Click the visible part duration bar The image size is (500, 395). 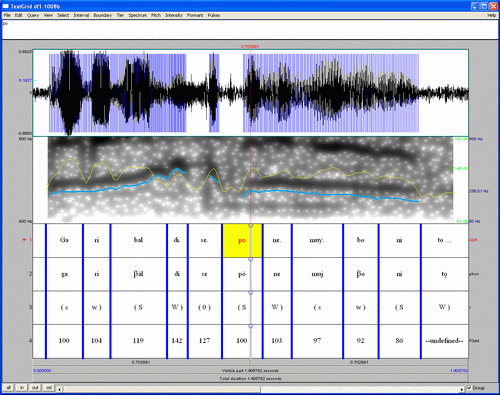[x=250, y=370]
